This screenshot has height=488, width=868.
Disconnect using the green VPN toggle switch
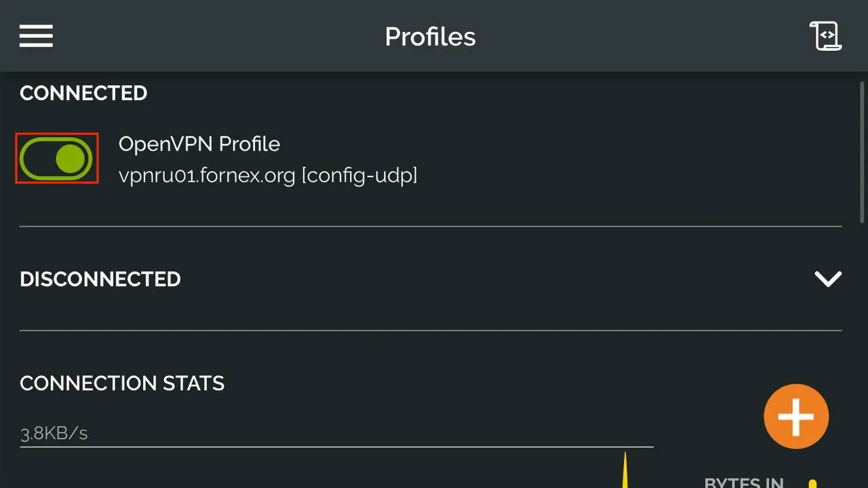57,158
